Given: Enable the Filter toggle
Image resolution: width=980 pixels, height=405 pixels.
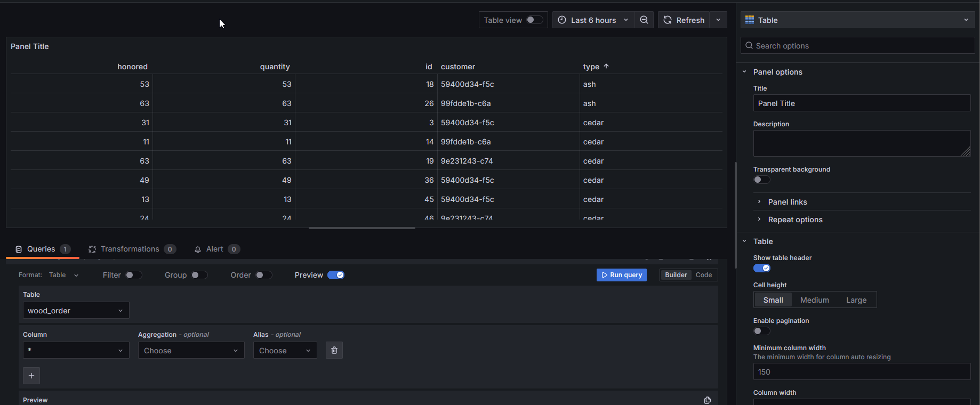Looking at the screenshot, I should click(x=133, y=275).
